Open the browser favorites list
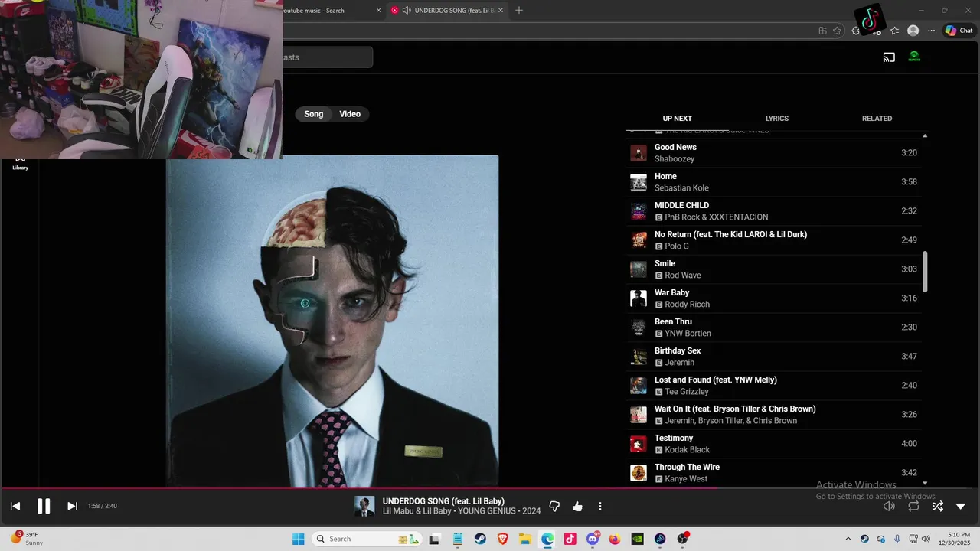Viewport: 980px width, 551px height. click(x=894, y=31)
